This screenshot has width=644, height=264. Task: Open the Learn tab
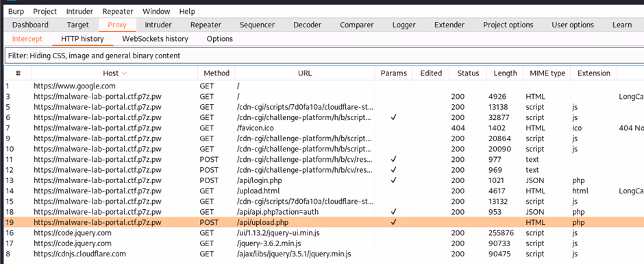click(x=622, y=25)
